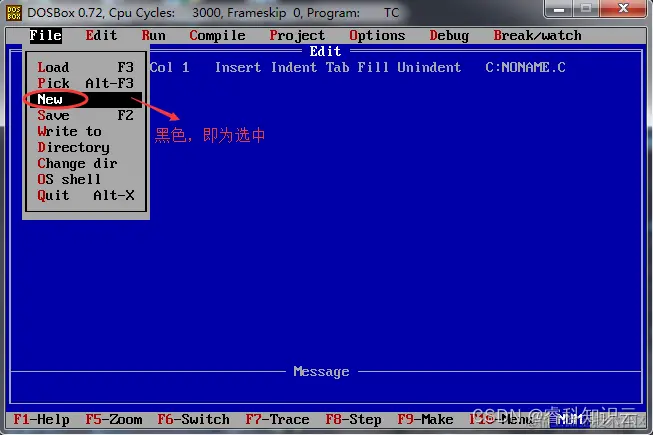Viewport: 653px width, 435px height.
Task: Click the F9-Make hint in bottom bar
Action: tap(425, 419)
